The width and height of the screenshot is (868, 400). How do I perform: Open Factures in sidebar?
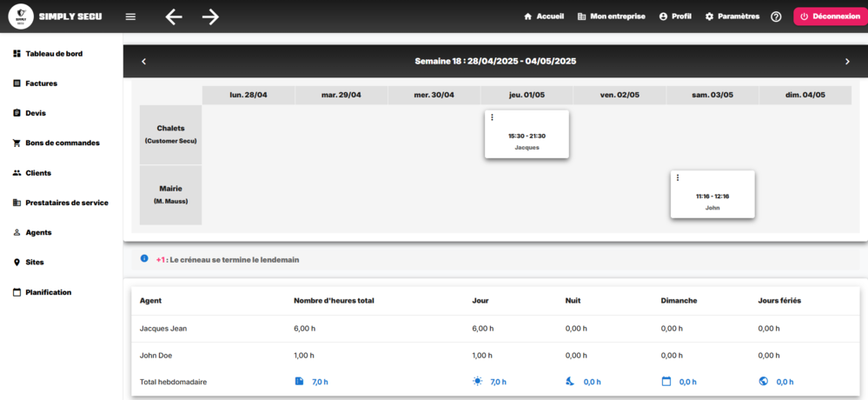click(41, 83)
